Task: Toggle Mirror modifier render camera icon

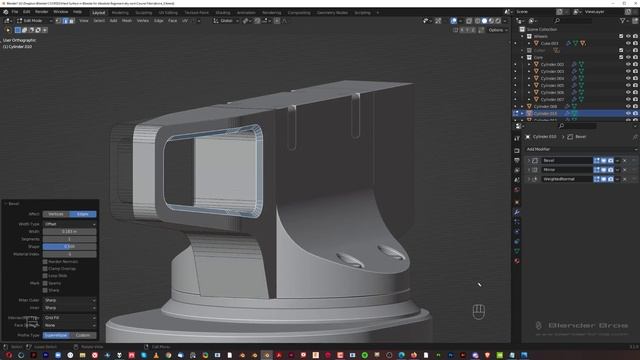Action: (611, 170)
